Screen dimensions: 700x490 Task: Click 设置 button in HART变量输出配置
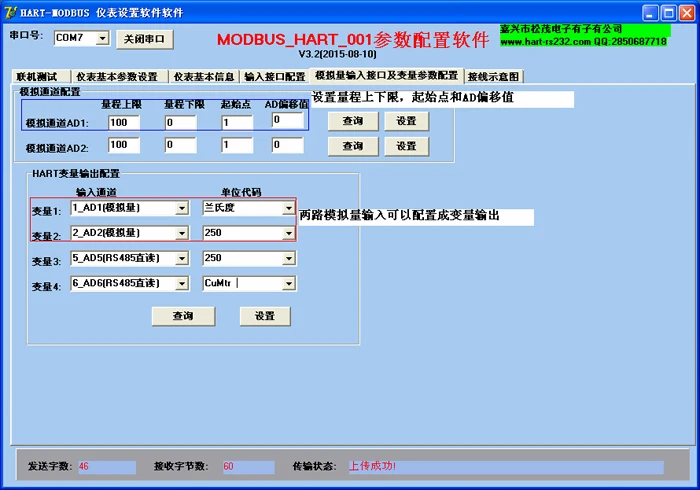[265, 316]
